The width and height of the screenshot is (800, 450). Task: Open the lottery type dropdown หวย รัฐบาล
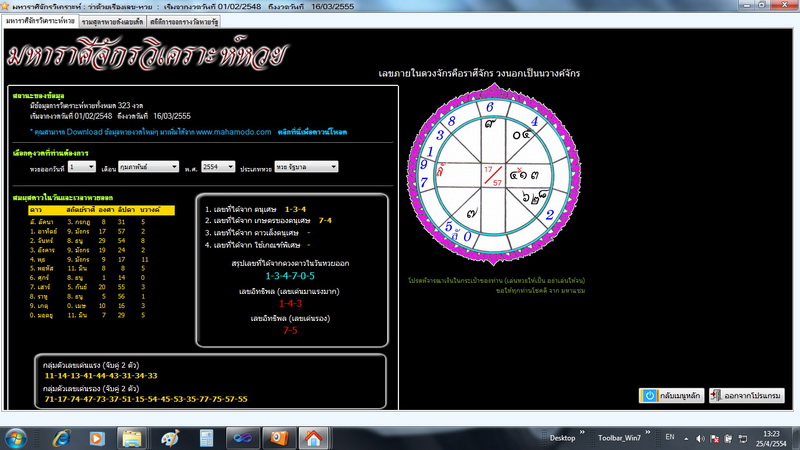click(x=306, y=167)
